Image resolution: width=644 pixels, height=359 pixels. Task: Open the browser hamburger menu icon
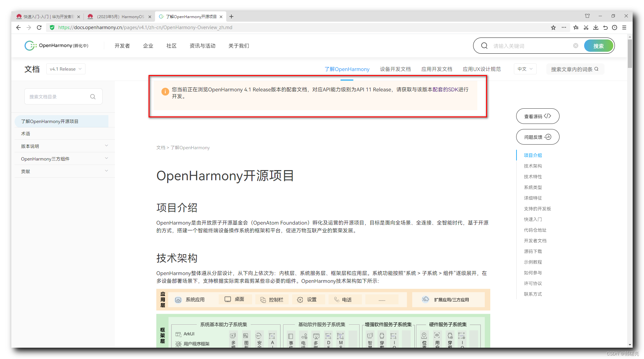pos(624,27)
